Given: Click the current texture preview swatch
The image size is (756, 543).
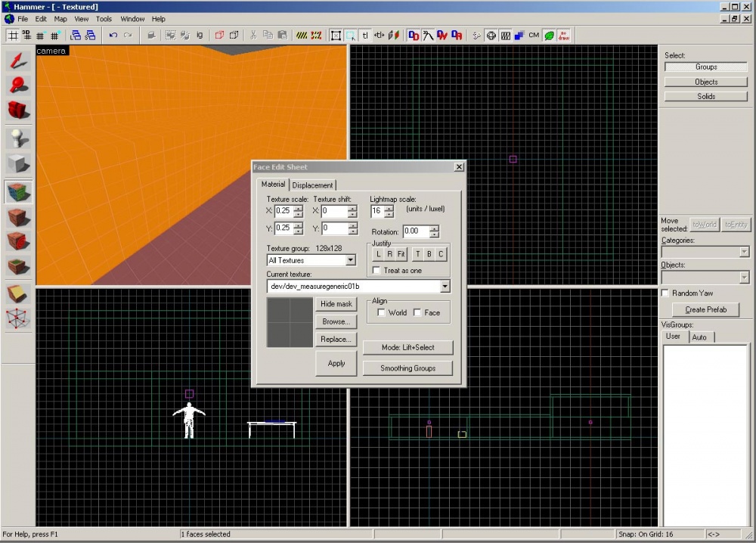Looking at the screenshot, I should point(290,322).
